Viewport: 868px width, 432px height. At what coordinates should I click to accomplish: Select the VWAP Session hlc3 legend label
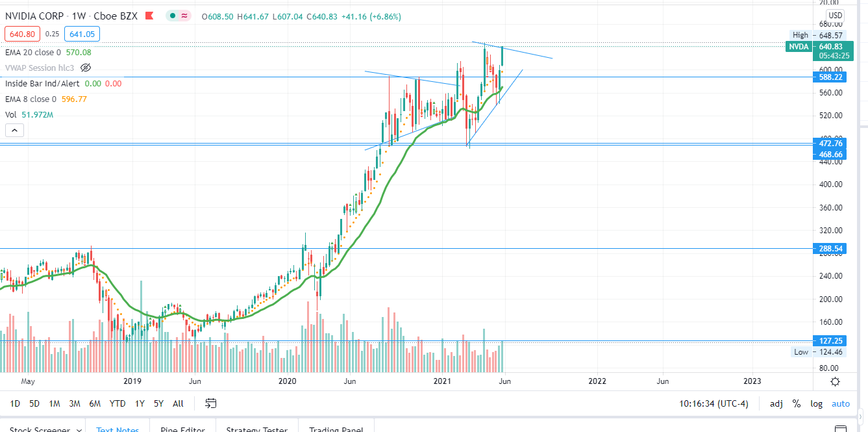41,68
